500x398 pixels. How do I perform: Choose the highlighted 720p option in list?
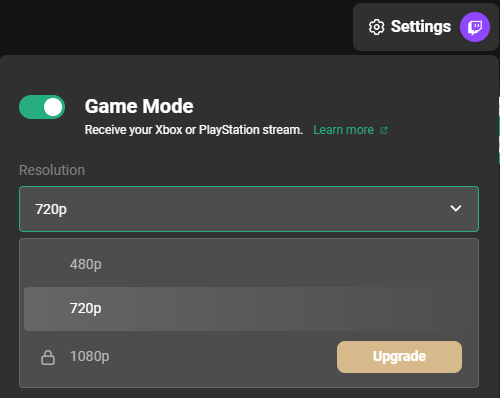[249, 309]
